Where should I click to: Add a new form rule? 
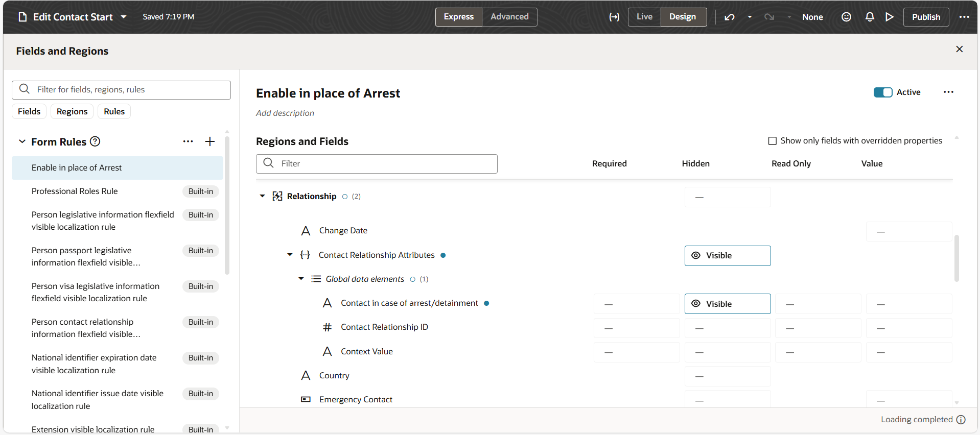click(210, 141)
